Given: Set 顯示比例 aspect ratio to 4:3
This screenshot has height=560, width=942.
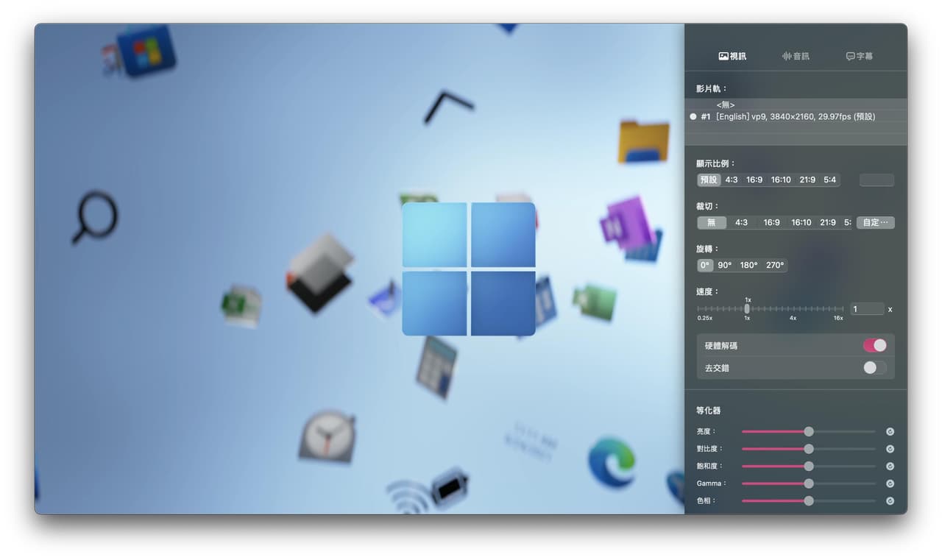Looking at the screenshot, I should (x=732, y=180).
